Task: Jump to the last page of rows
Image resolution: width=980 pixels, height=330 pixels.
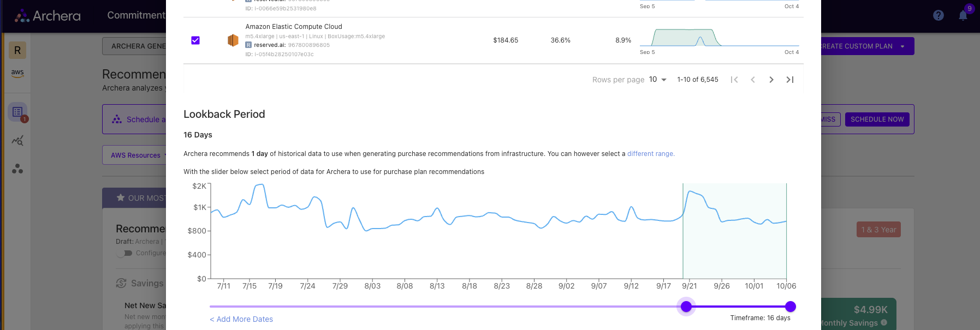Action: 789,80
